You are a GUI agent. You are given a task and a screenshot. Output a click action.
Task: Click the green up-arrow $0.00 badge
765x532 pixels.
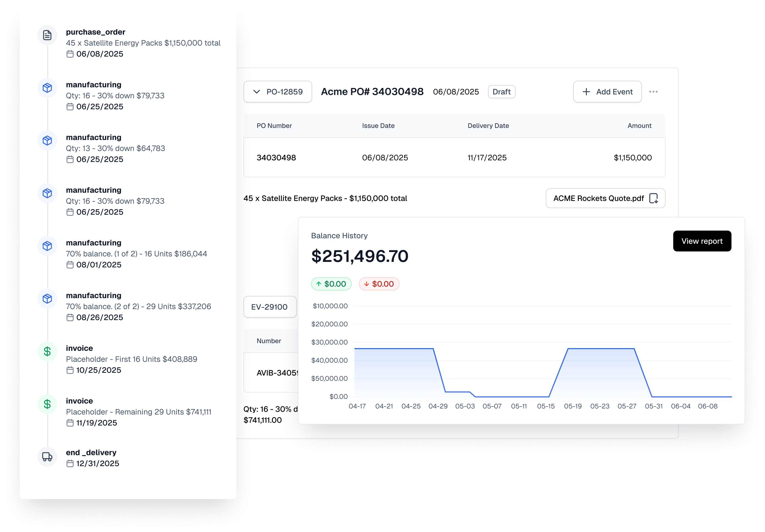[331, 284]
